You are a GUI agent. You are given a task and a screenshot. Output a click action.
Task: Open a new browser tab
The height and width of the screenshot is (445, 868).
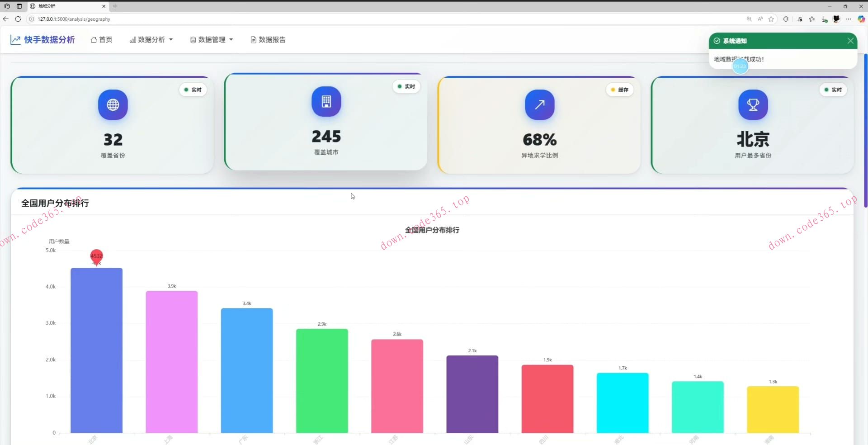[x=115, y=6]
